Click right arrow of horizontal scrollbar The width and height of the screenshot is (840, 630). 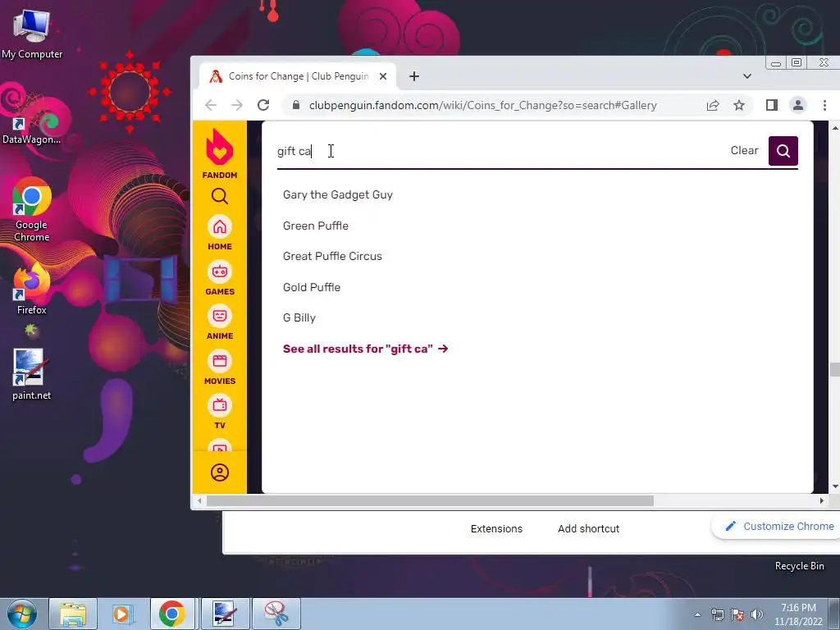click(821, 501)
